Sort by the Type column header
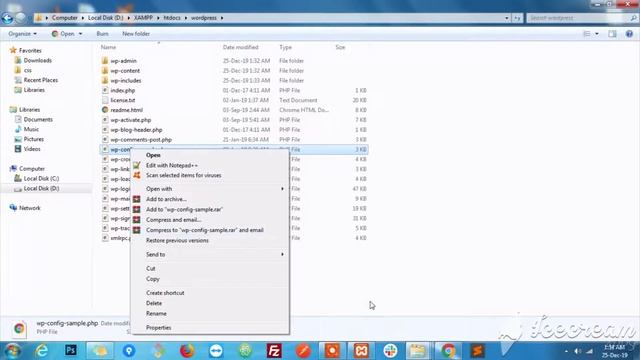Viewport: 640px width, 360px height. point(285,47)
